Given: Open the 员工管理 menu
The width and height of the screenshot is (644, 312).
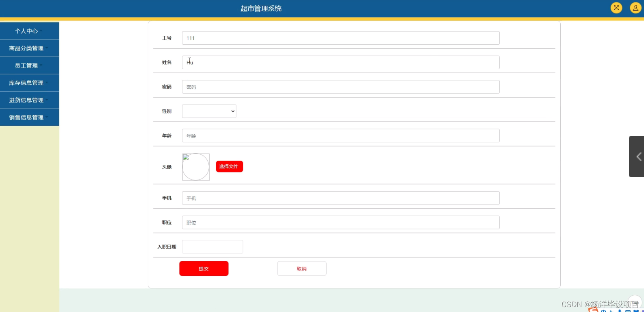Looking at the screenshot, I should point(29,65).
